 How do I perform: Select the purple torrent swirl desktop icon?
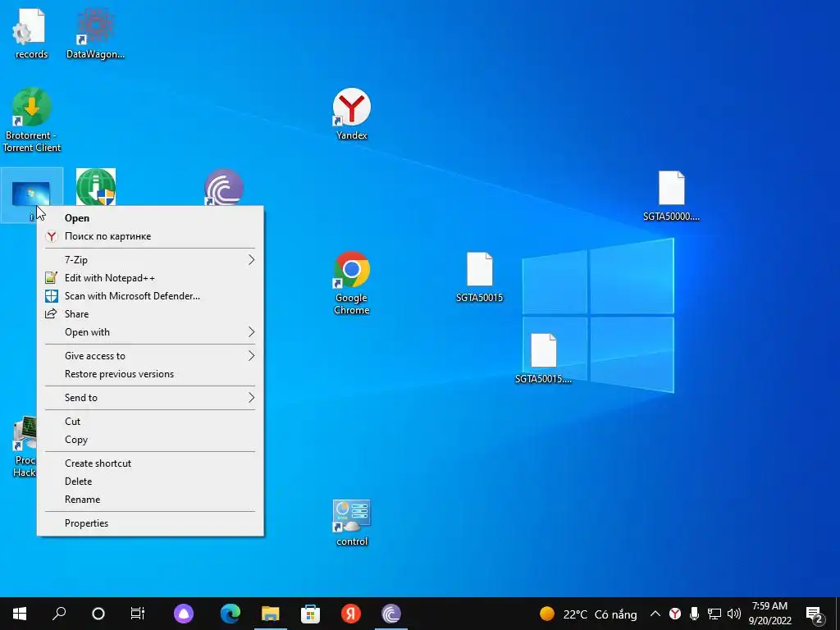tap(224, 188)
